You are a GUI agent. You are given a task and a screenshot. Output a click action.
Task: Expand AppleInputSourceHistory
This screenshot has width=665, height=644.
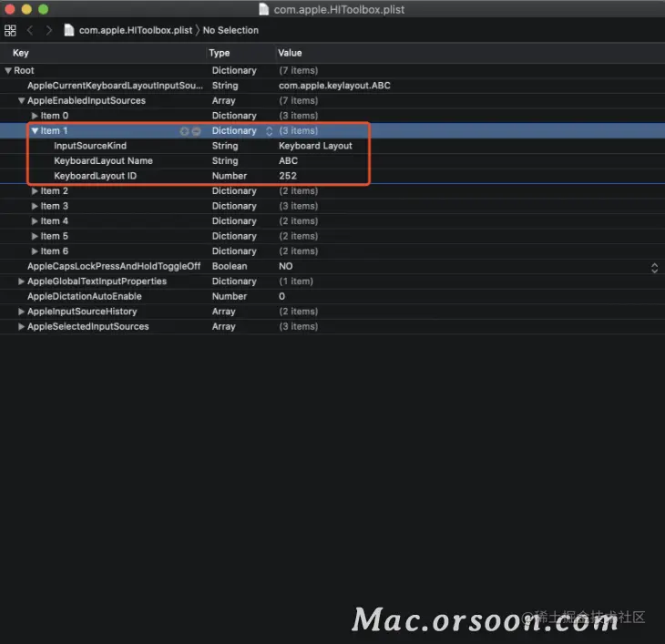pyautogui.click(x=21, y=312)
